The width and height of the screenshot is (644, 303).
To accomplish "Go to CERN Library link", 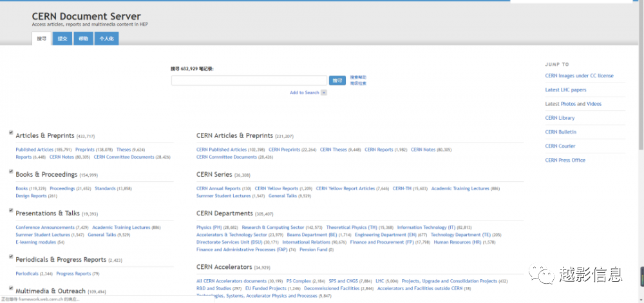I will coord(560,118).
